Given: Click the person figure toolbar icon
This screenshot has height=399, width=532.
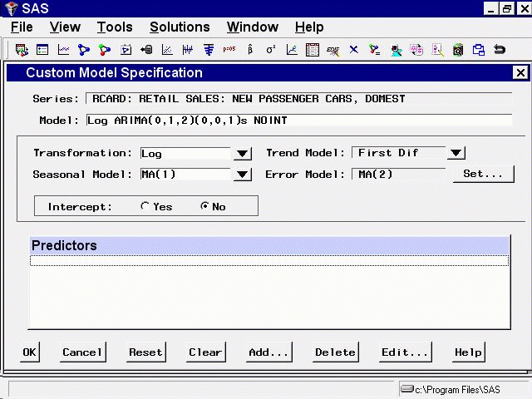Looking at the screenshot, I should tap(396, 50).
